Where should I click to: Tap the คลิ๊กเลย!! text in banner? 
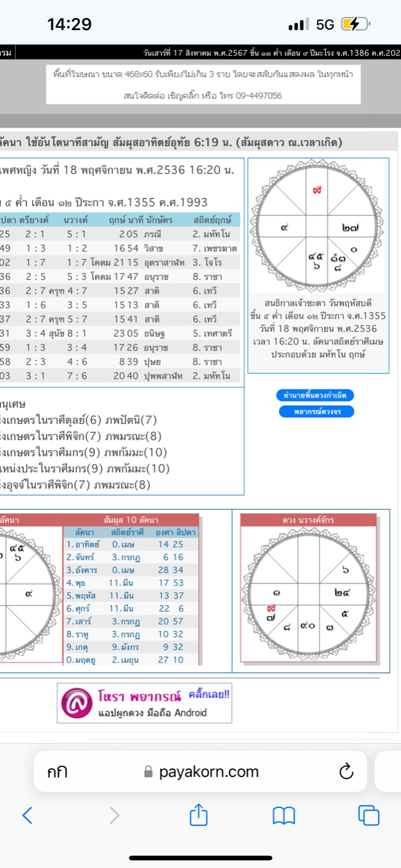point(209,694)
